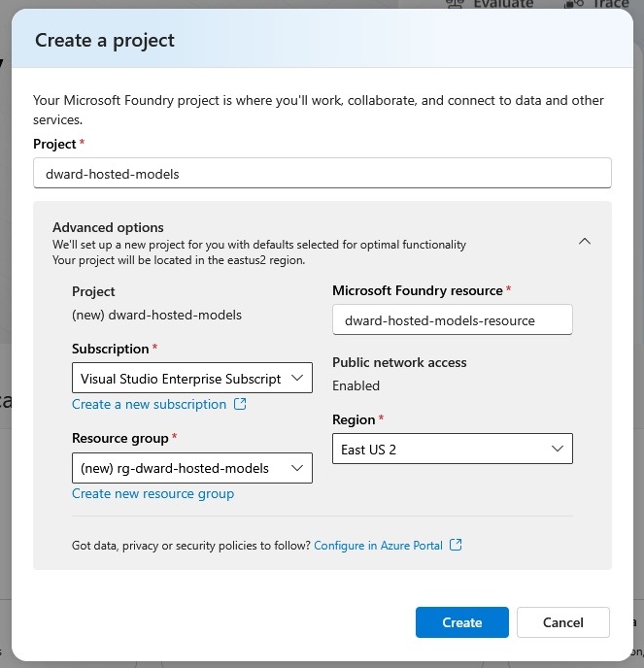
Task: Collapse the Advanced options section
Action: [x=585, y=242]
